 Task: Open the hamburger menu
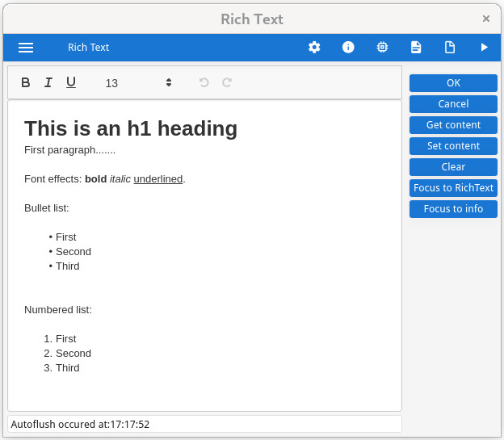coord(26,48)
